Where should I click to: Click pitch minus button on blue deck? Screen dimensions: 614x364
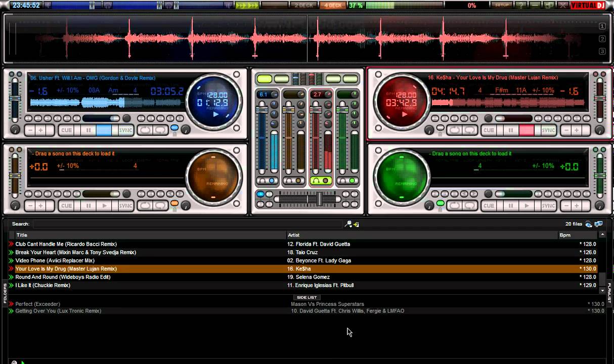click(x=30, y=130)
